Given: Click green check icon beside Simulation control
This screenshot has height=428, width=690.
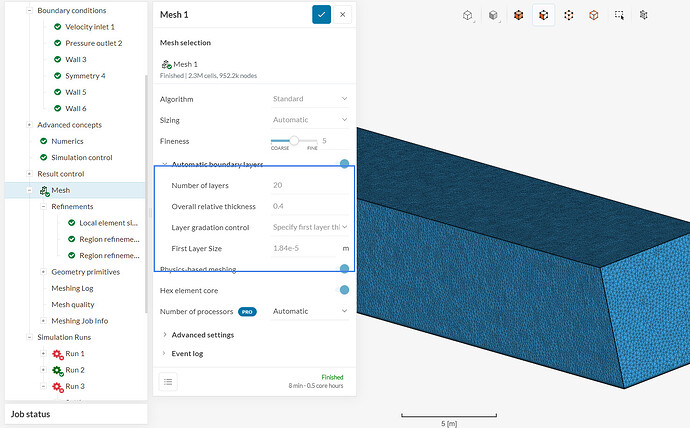Looking at the screenshot, I should point(44,157).
